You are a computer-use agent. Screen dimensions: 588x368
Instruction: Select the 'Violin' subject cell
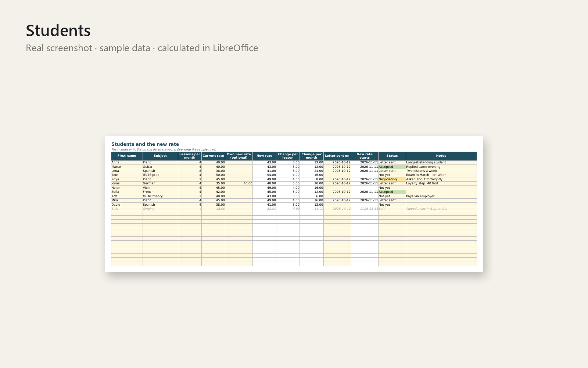pyautogui.click(x=160, y=188)
